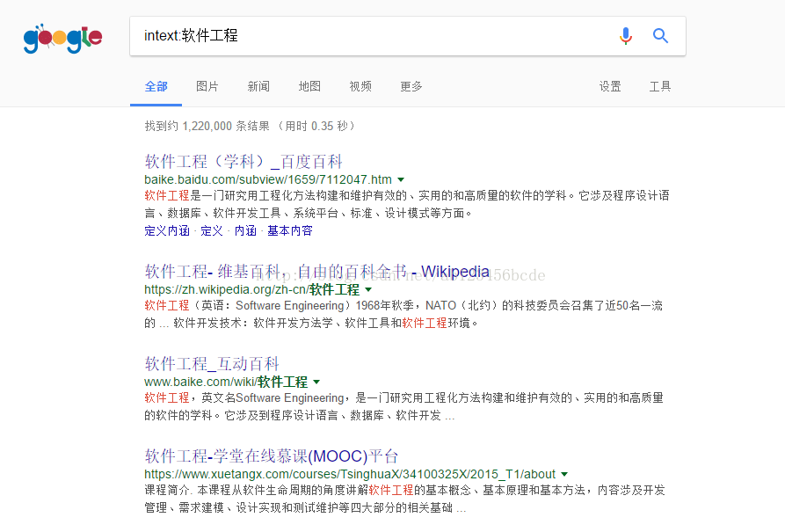Start voice search with microphone icon
785x532 pixels.
tap(625, 36)
